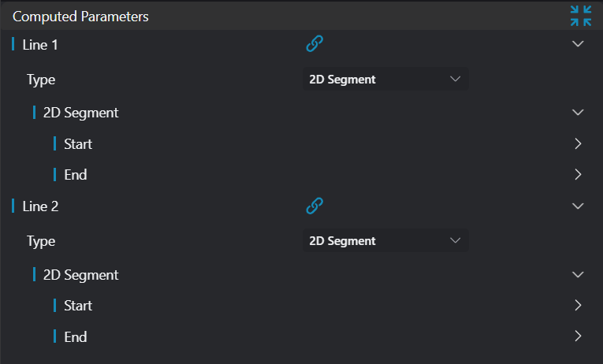Screen dimensions: 603x364
Task: Click the Start label under Line 1
Action: [x=78, y=144]
